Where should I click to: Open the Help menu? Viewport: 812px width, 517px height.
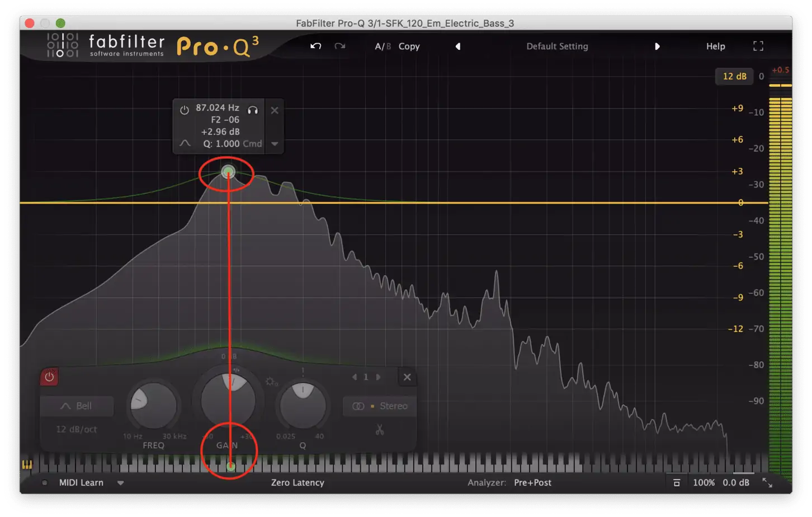pos(715,46)
